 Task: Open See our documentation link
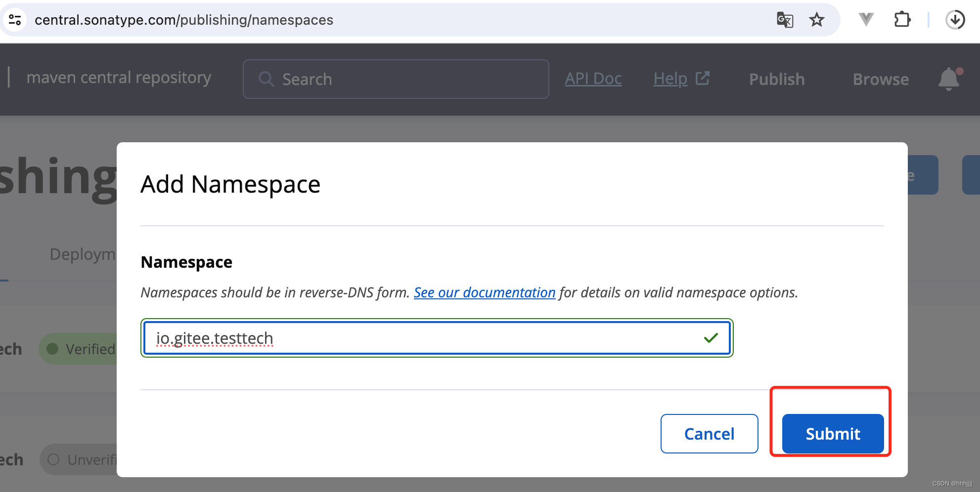tap(485, 292)
